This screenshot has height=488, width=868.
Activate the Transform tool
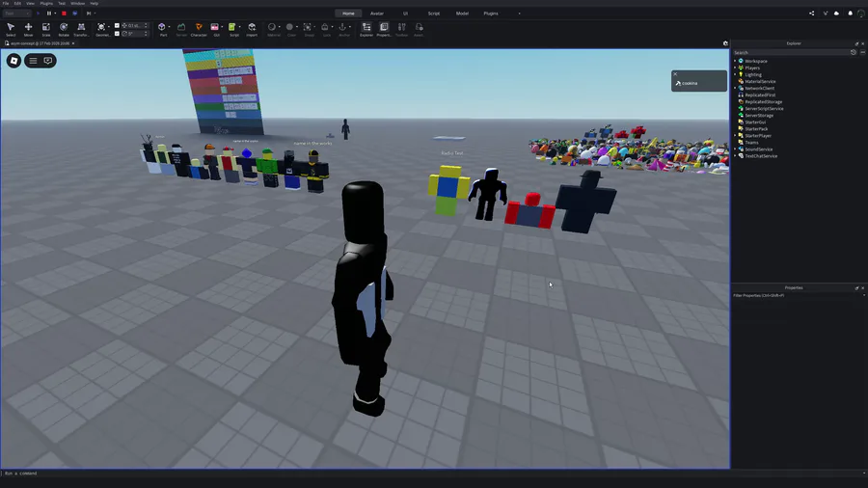(81, 29)
